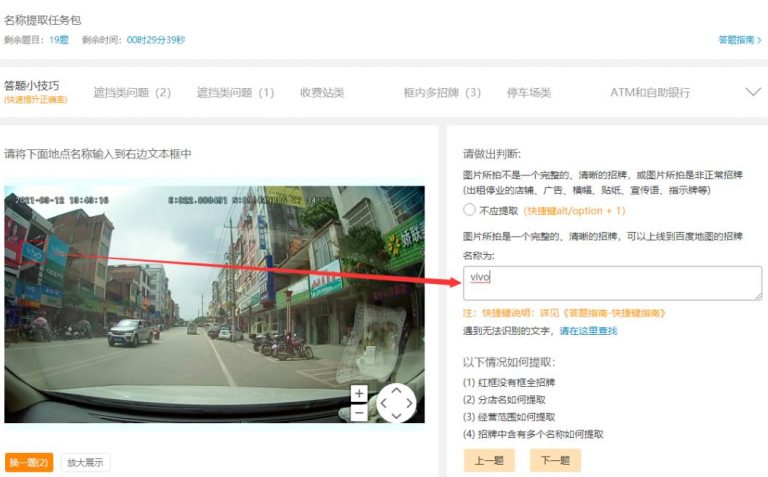The height and width of the screenshot is (477, 768).
Task: Click the name text box containing vivo
Action: coord(612,282)
